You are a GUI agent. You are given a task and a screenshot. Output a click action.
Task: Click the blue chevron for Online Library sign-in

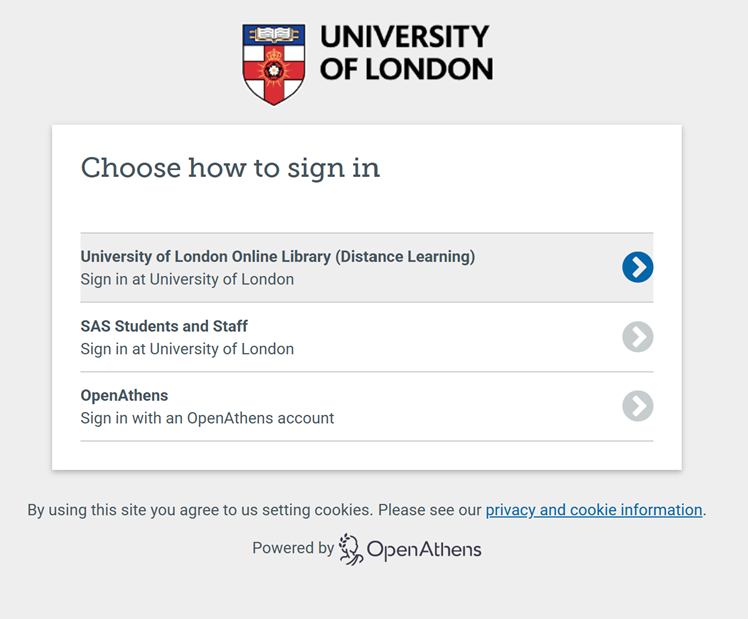tap(637, 267)
